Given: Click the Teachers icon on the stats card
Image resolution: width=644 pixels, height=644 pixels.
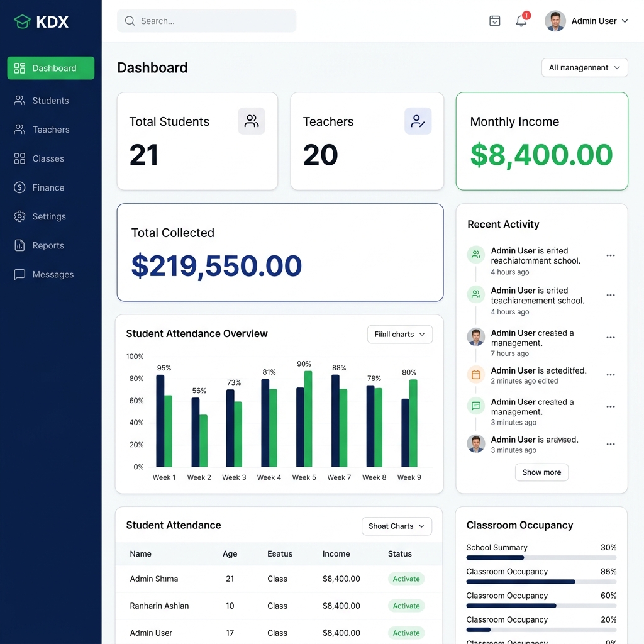Looking at the screenshot, I should (x=418, y=121).
